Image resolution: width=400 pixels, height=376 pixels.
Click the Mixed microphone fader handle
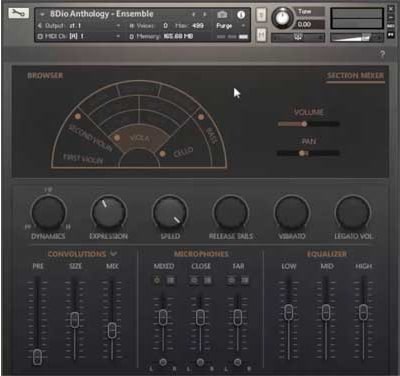[163, 317]
